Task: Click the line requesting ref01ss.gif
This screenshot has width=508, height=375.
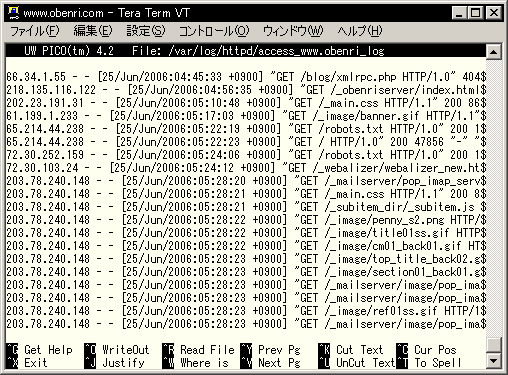Action: click(246, 311)
